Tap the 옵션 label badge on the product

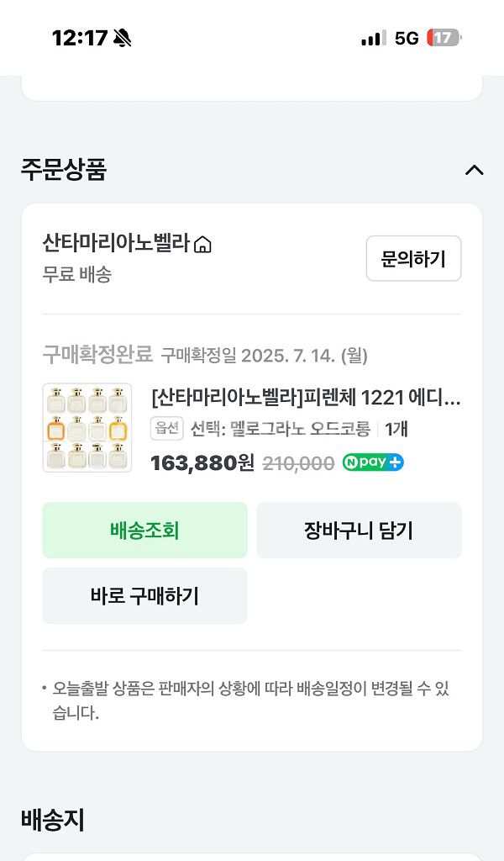click(x=165, y=429)
